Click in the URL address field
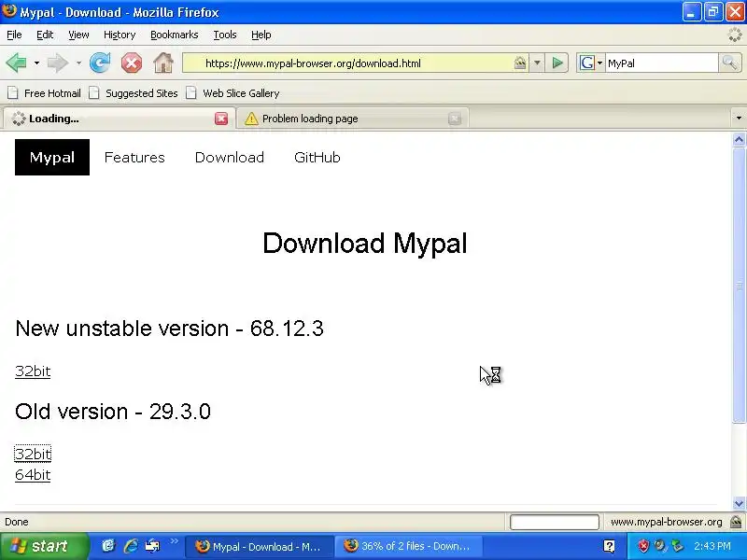747x560 pixels. [x=355, y=63]
